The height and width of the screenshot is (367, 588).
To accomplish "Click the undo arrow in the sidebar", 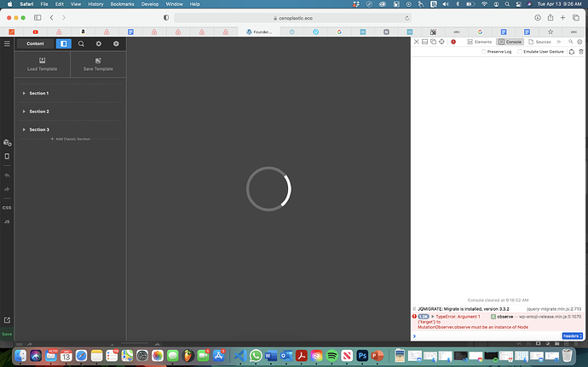I will [7, 175].
